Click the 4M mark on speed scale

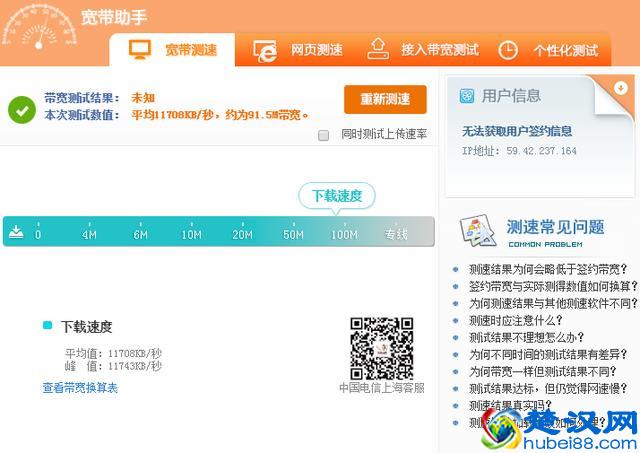[x=89, y=235]
